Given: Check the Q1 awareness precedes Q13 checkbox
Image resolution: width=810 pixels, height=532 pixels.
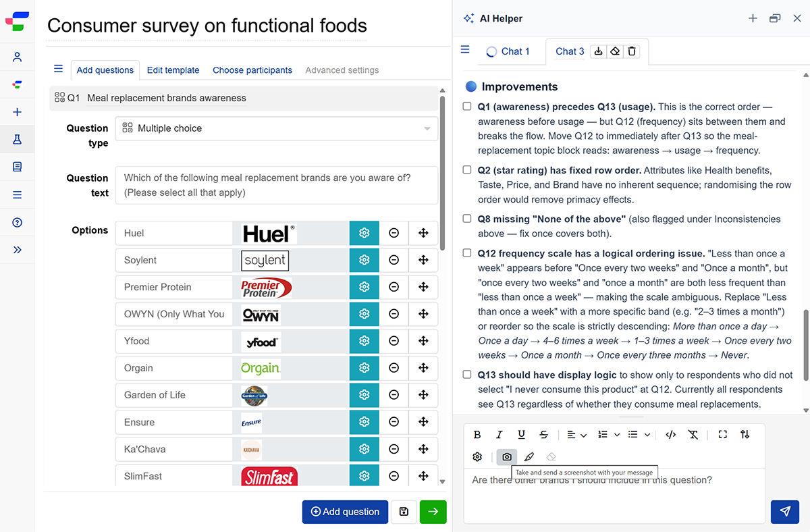Looking at the screenshot, I should pyautogui.click(x=467, y=107).
